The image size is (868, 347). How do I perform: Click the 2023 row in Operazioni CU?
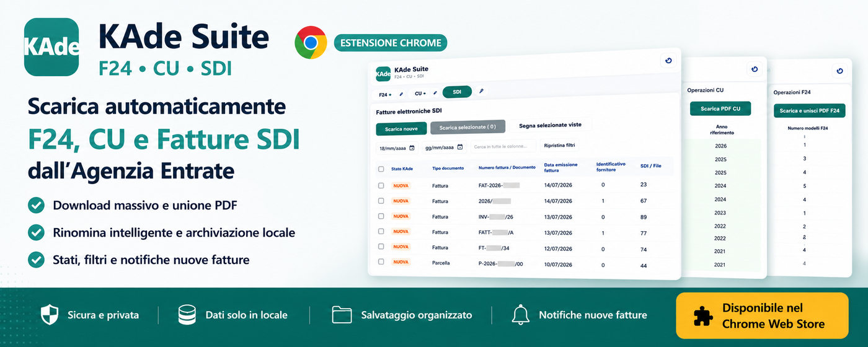tap(720, 213)
